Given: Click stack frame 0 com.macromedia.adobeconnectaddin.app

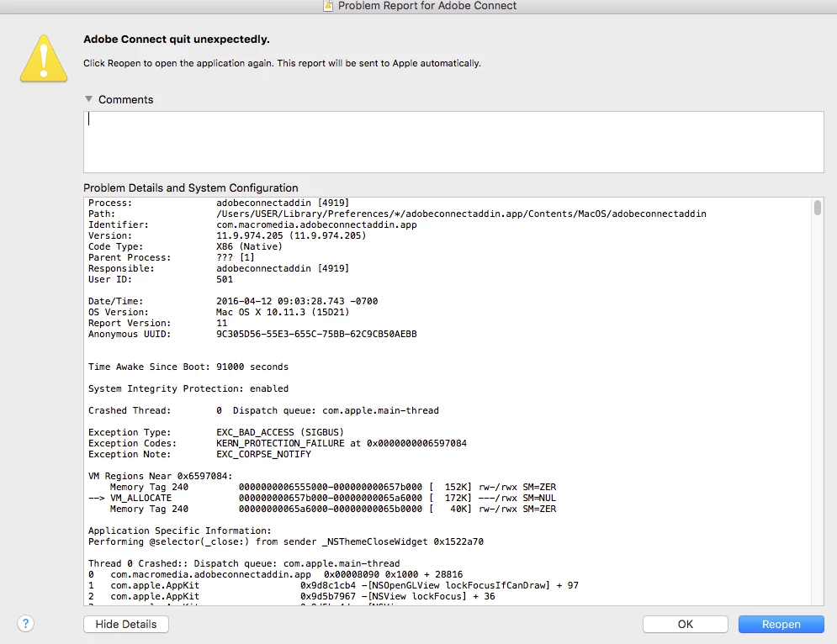Looking at the screenshot, I should click(x=275, y=574).
